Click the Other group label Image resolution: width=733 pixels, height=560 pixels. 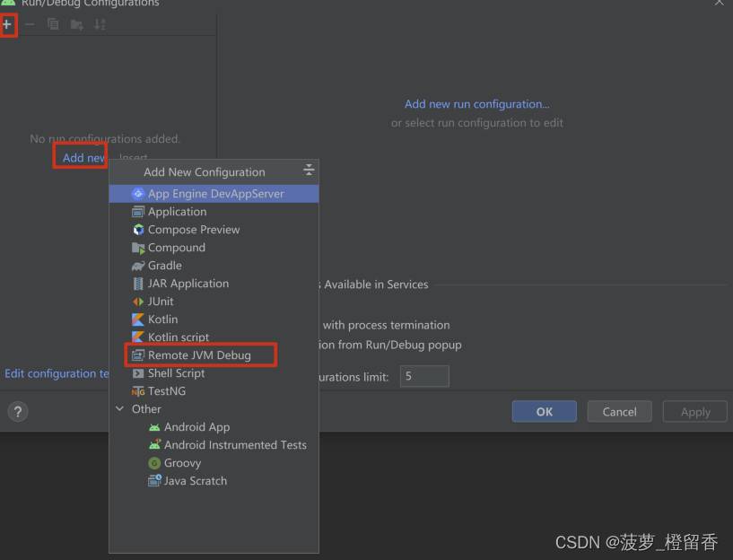[x=146, y=409]
